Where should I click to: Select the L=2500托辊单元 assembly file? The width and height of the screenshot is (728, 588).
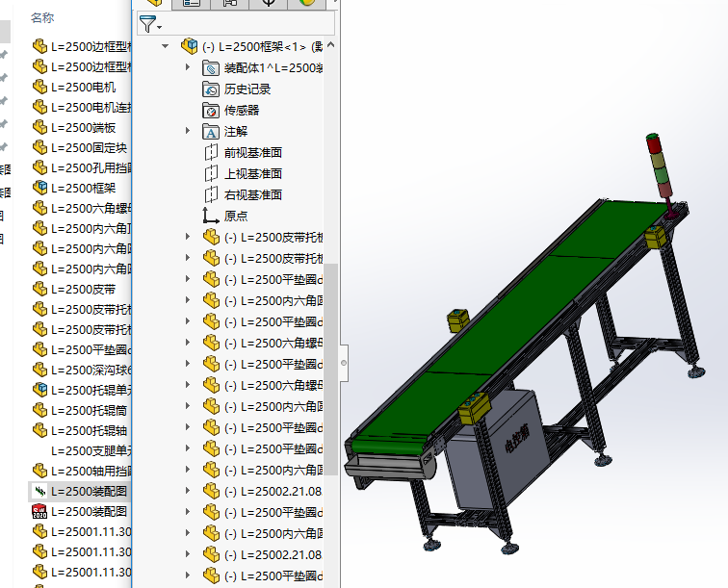[82, 390]
